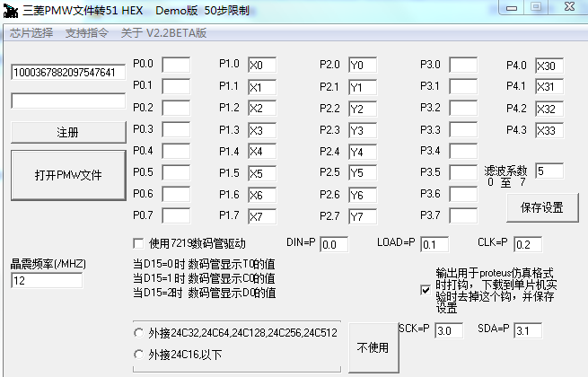The image size is (588, 377).
Task: Click the P2.1 field containing Y1
Action: [x=363, y=87]
